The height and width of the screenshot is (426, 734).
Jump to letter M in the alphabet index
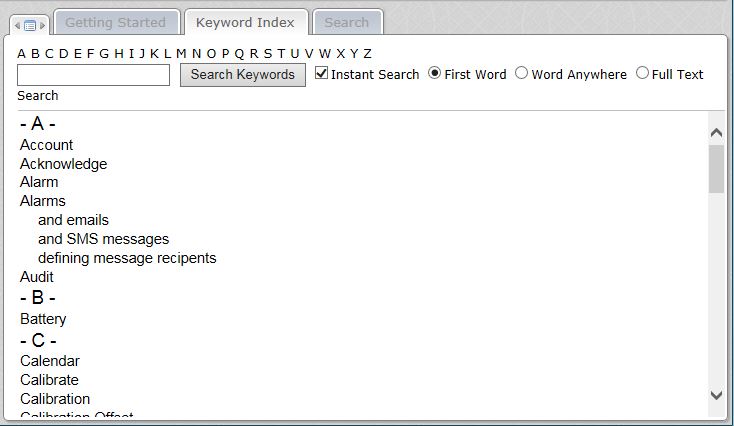[x=181, y=53]
